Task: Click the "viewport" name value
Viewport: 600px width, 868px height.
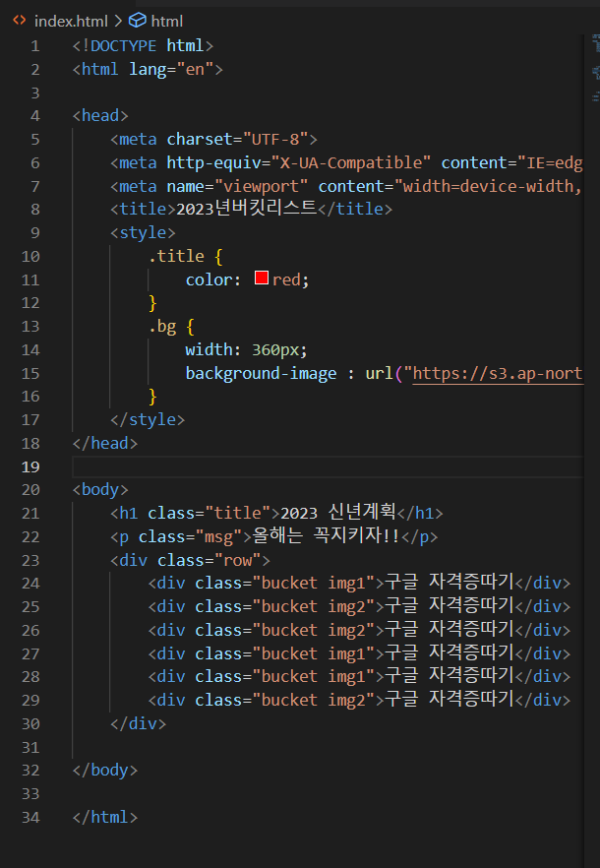Action: click(262, 186)
